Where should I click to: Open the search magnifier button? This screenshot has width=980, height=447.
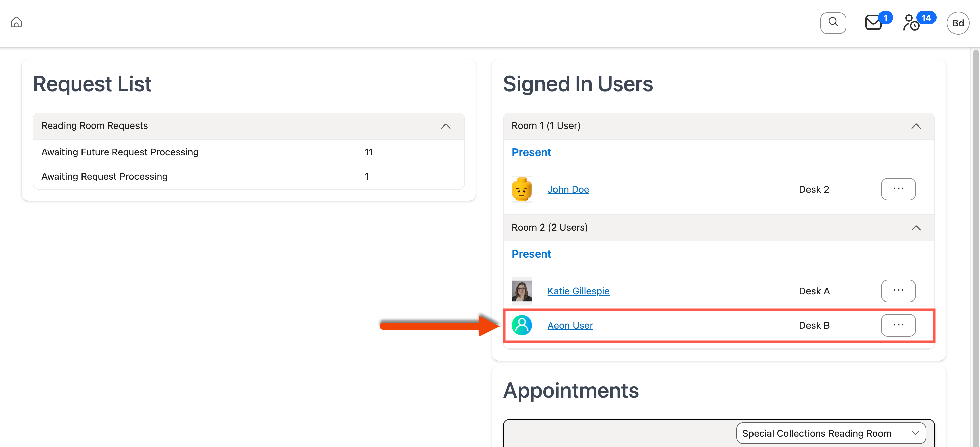pos(833,23)
